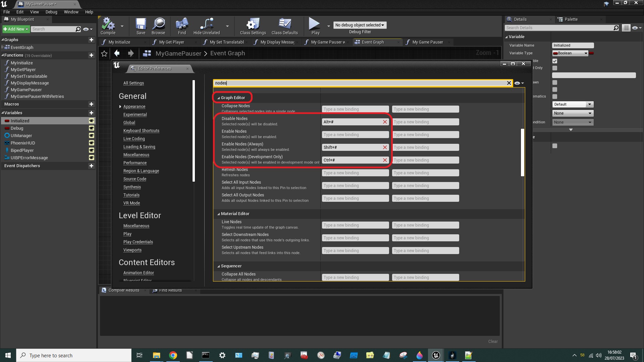Click the favorite star icon in graph breadcrumb
644x362 pixels.
104,53
